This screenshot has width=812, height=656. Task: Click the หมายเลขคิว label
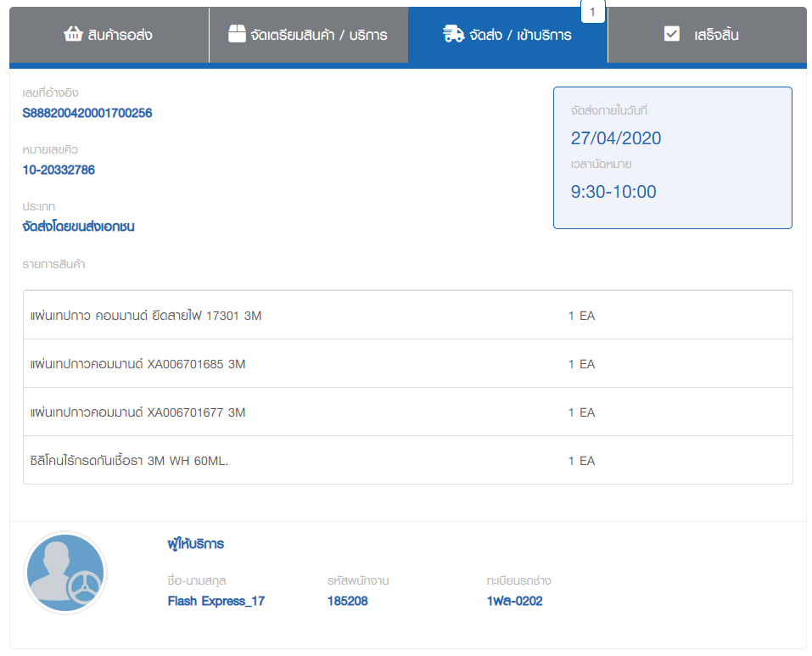(50, 149)
